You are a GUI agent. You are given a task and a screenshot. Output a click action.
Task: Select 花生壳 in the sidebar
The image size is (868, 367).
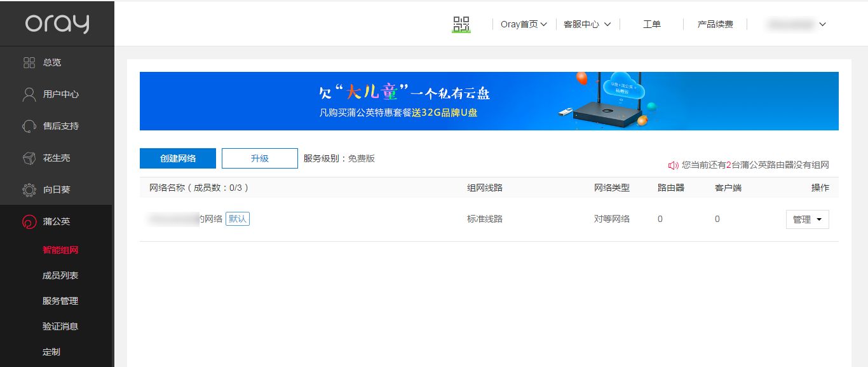[57, 158]
